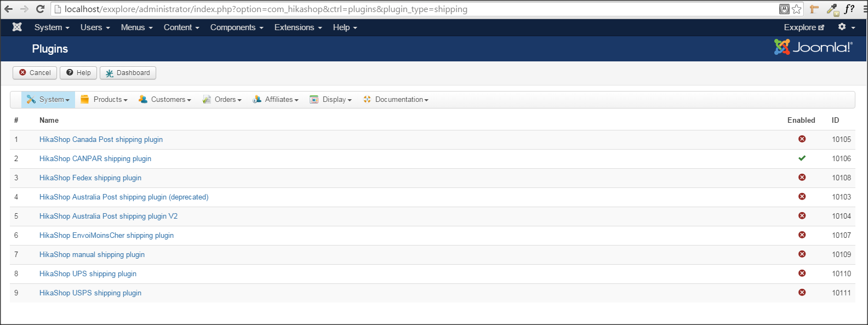The width and height of the screenshot is (868, 325).
Task: Open the Help top menu
Action: click(345, 27)
